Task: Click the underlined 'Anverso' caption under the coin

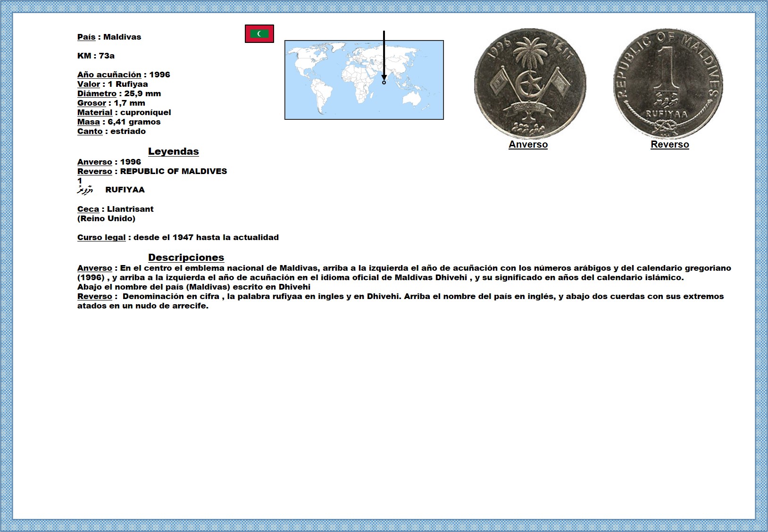Action: (528, 145)
